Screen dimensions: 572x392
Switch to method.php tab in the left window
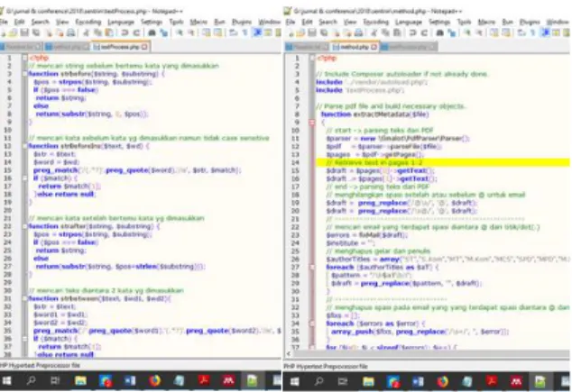click(x=67, y=47)
